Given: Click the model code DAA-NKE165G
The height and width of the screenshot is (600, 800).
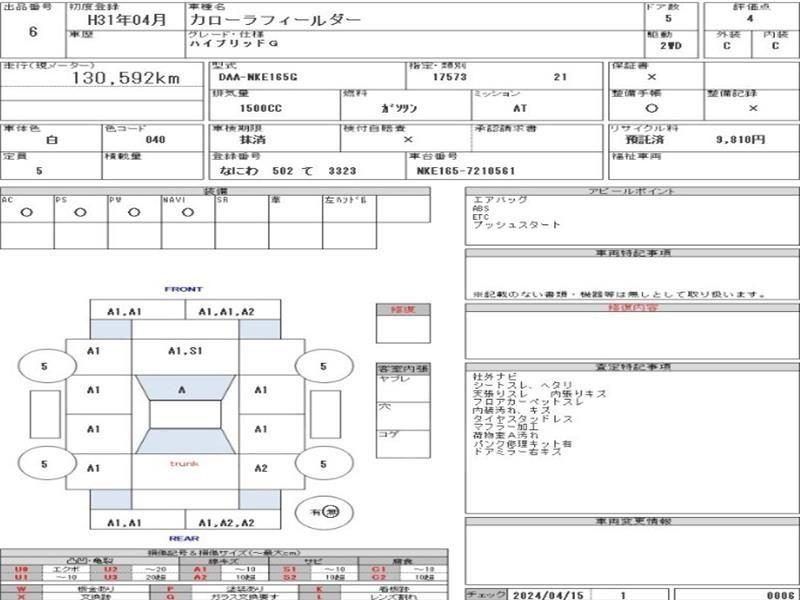Looking at the screenshot, I should pyautogui.click(x=258, y=77).
